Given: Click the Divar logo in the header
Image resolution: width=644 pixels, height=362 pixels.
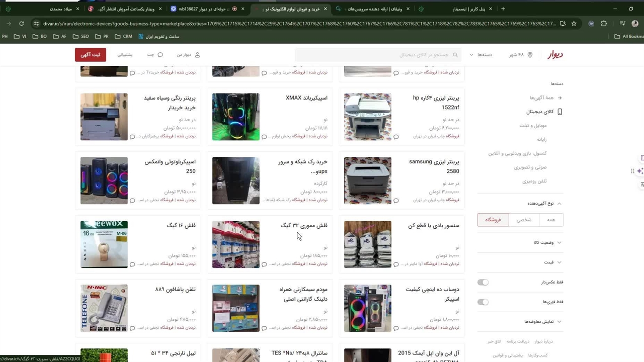Looking at the screenshot, I should [555, 55].
